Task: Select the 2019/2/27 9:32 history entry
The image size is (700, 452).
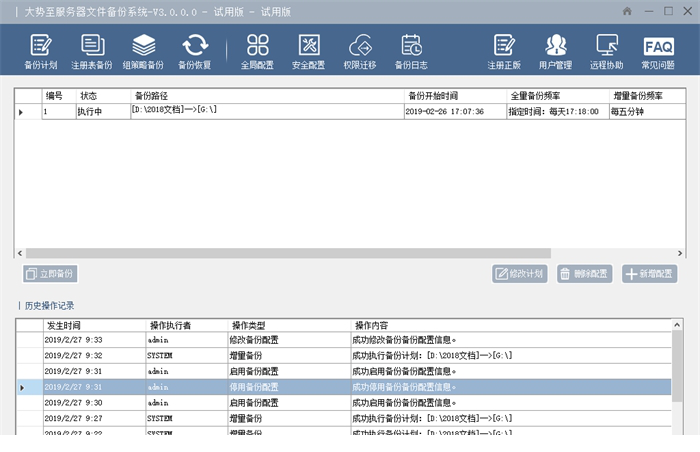Action: [x=344, y=356]
